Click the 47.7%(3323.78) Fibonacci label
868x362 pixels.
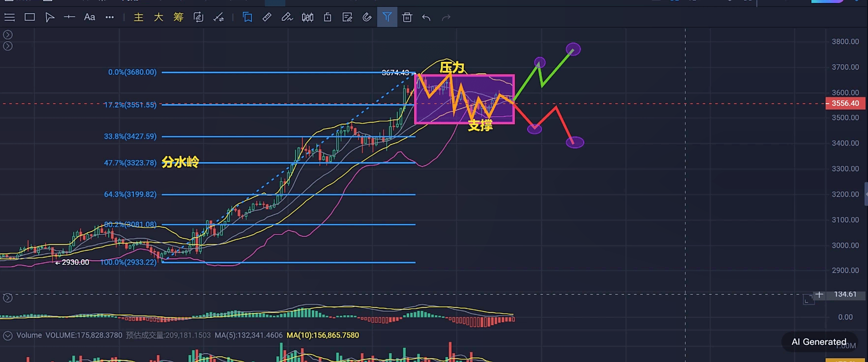pos(130,163)
